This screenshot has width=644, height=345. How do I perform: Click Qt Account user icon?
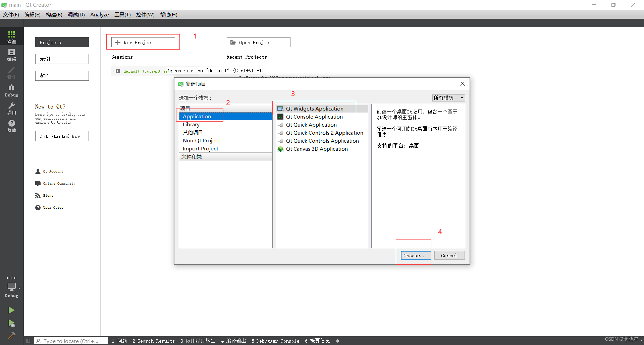tap(38, 171)
